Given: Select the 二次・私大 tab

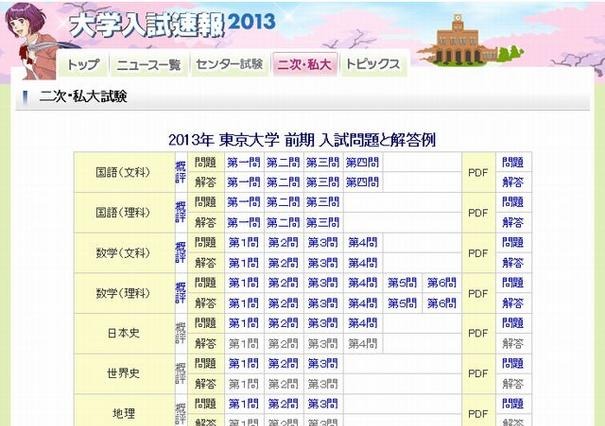Looking at the screenshot, I should click(x=304, y=64).
